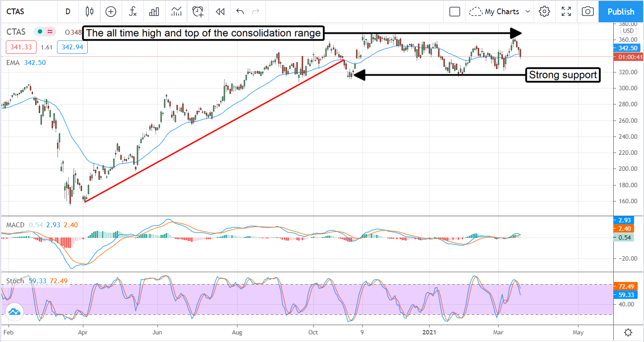Image resolution: width=644 pixels, height=342 pixels.
Task: Start bar replay with the rewind icon
Action: [220, 12]
